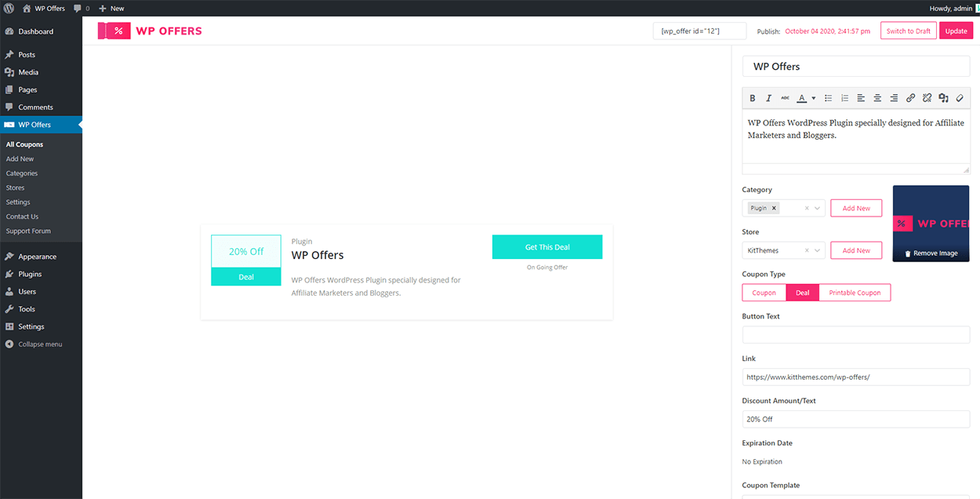
Task: Clear the KitThemes store selection
Action: (x=807, y=250)
